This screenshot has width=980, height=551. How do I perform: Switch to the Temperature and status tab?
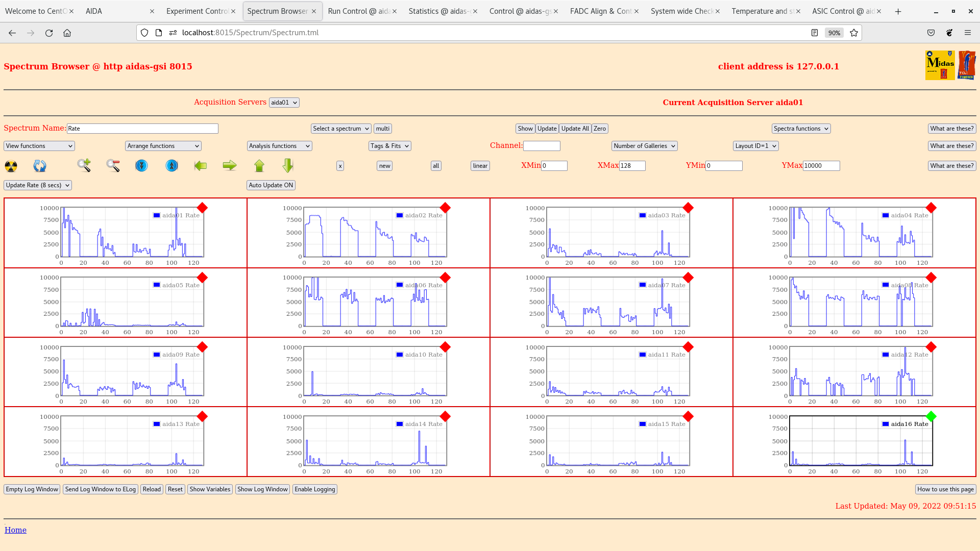(762, 11)
